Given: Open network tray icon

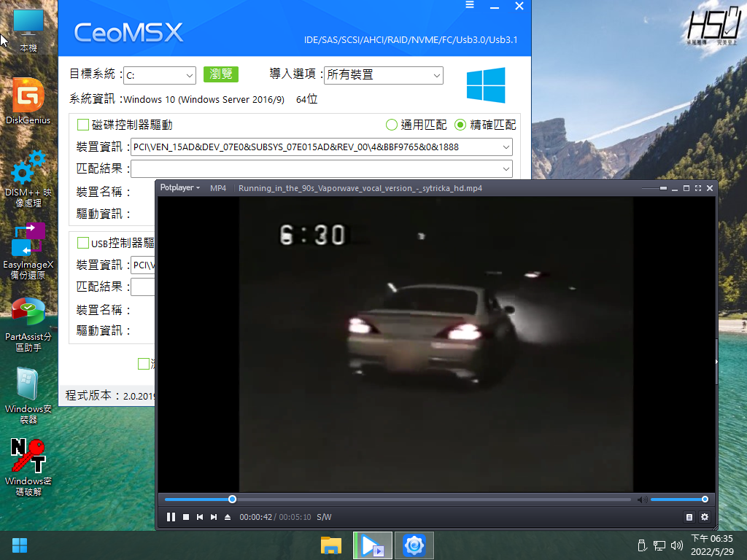Looking at the screenshot, I should point(659,545).
